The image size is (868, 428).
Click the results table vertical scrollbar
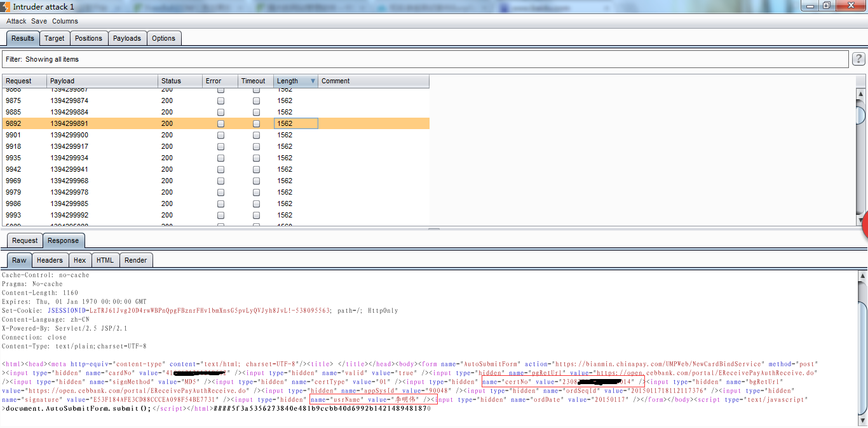[860, 156]
